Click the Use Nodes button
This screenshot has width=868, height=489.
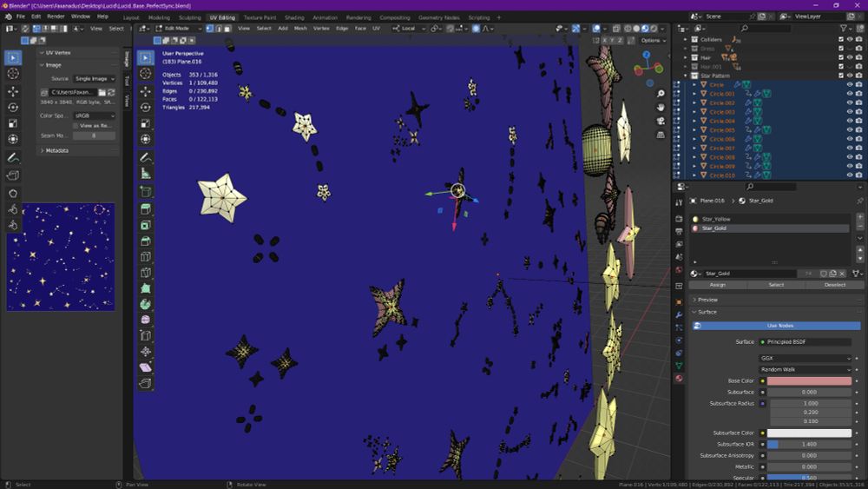pyautogui.click(x=776, y=326)
